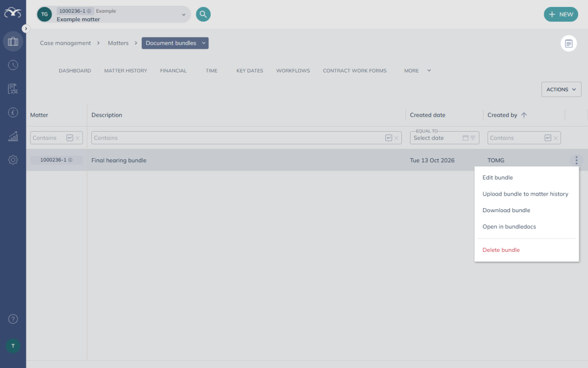Screen dimensions: 588x368
Task: Switch to the MATTER HISTORY tab
Action: click(x=126, y=71)
